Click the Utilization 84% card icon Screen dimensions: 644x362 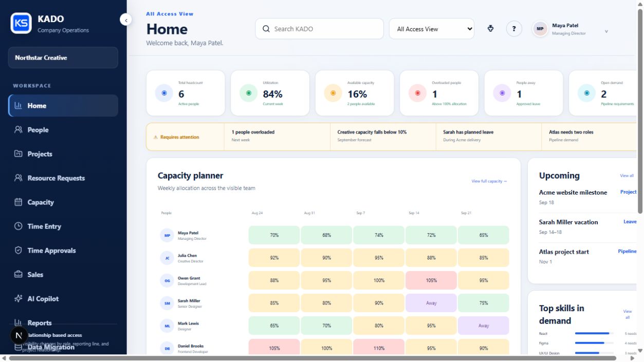(249, 93)
